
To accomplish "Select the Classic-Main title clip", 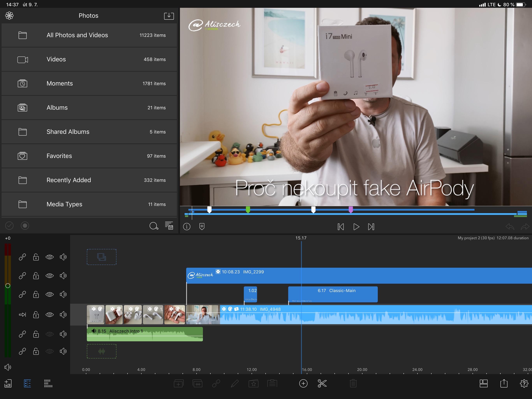I will 333,294.
